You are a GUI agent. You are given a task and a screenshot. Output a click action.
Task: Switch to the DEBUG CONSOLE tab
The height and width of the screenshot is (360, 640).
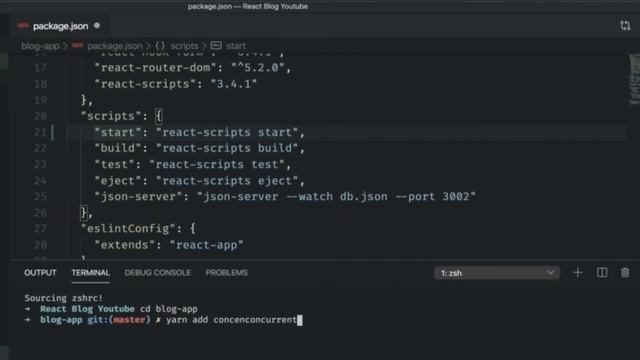click(x=158, y=273)
